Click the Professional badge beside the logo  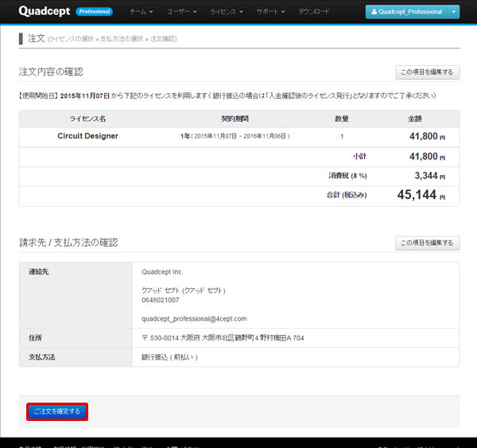pos(95,12)
